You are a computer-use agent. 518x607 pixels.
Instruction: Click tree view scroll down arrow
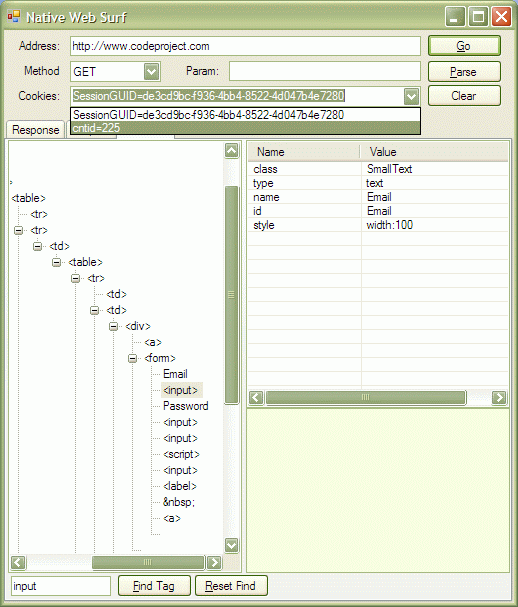click(232, 545)
